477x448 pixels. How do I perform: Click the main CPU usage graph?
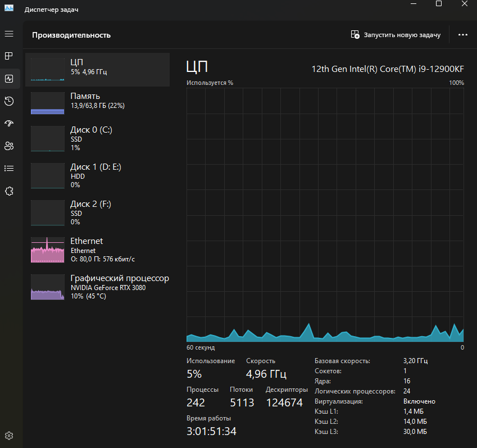[325, 215]
